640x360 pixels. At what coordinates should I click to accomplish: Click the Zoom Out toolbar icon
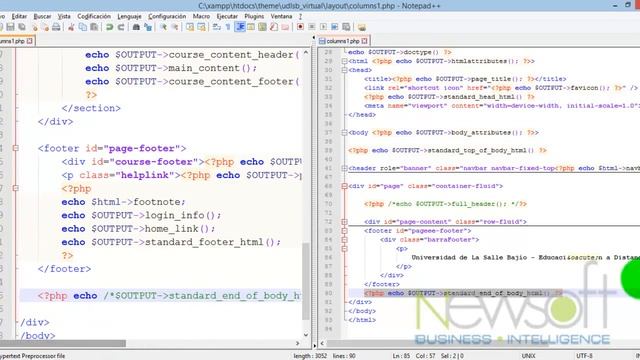pyautogui.click(x=175, y=27)
